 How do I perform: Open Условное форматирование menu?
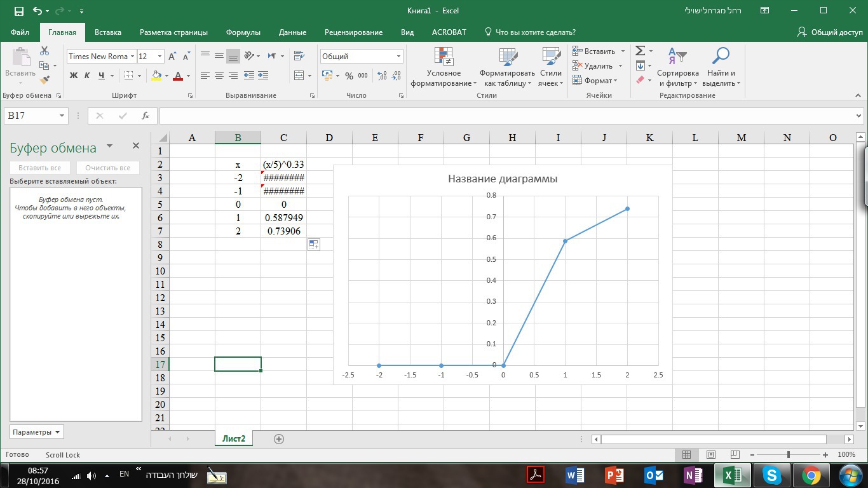[444, 67]
